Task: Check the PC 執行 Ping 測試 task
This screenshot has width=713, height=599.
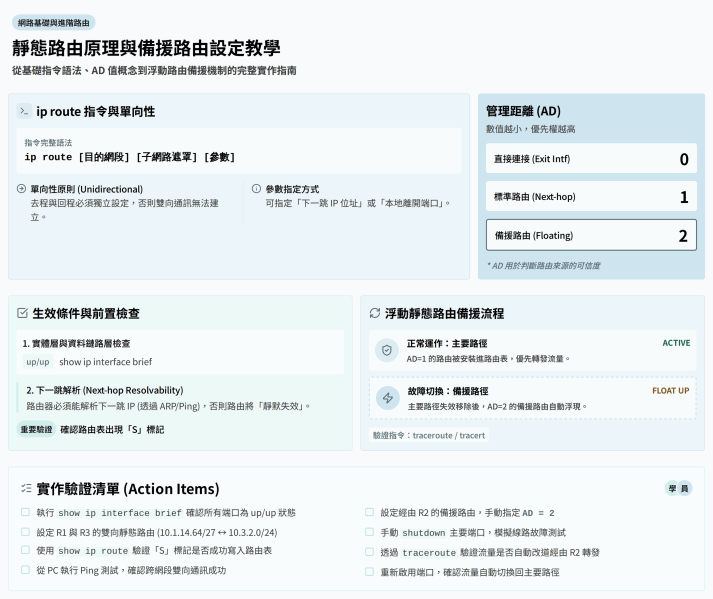Action: [25, 569]
